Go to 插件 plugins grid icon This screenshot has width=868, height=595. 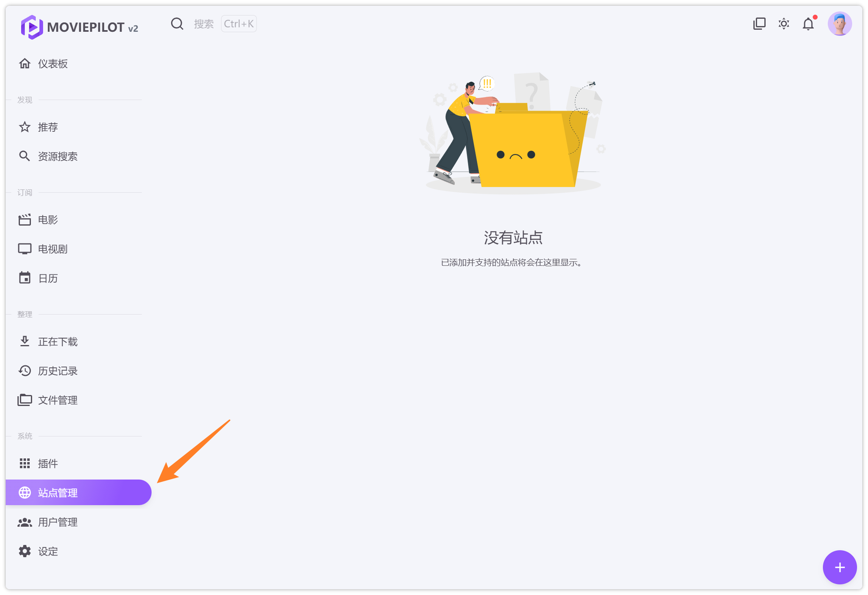[25, 463]
